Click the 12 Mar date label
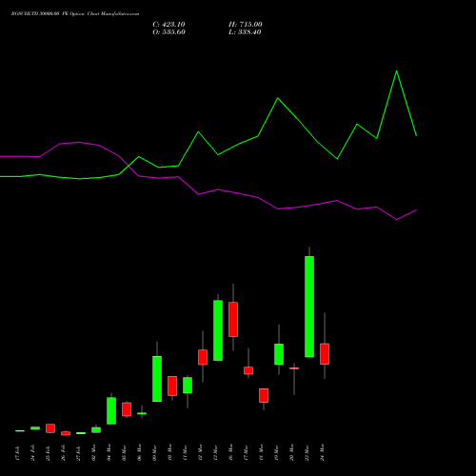The image size is (476, 476). 200,452
